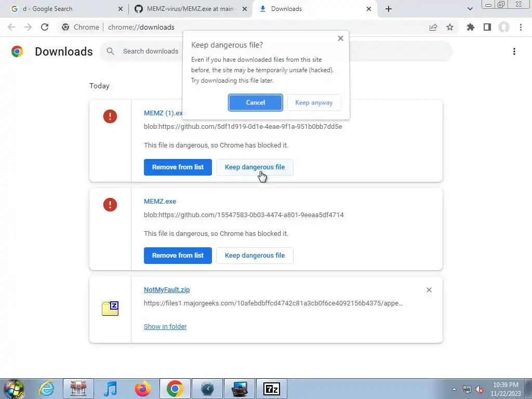Reload the page

45,27
